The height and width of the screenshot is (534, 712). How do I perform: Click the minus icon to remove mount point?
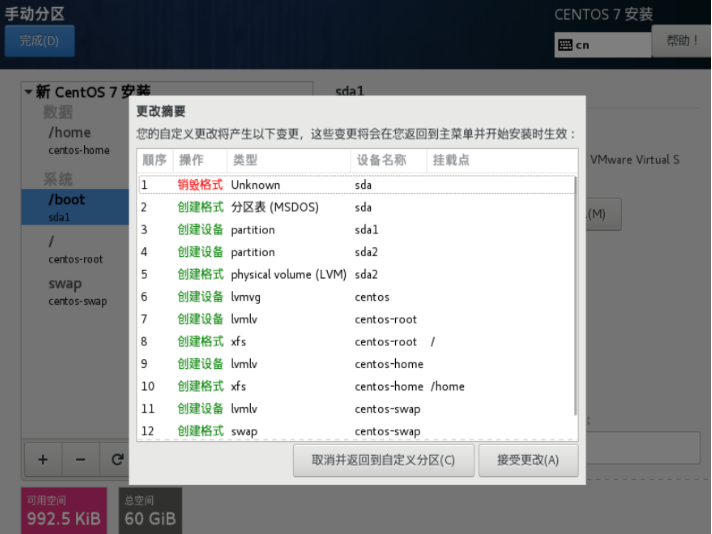pos(80,460)
